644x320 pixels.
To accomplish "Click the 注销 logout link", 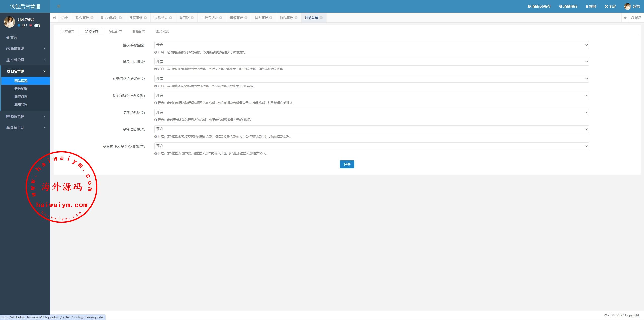I will [x=36, y=25].
